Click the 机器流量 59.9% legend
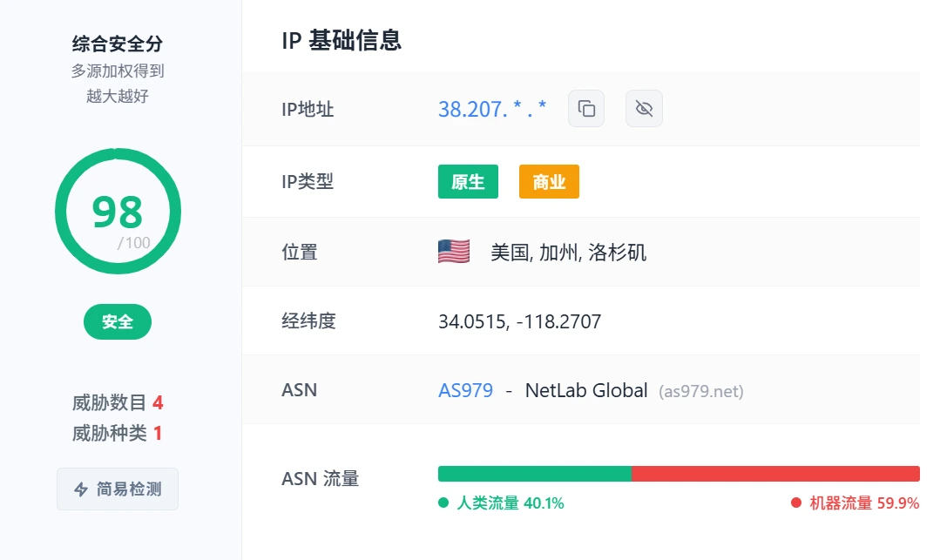This screenshot has height=560, width=940. pyautogui.click(x=855, y=503)
